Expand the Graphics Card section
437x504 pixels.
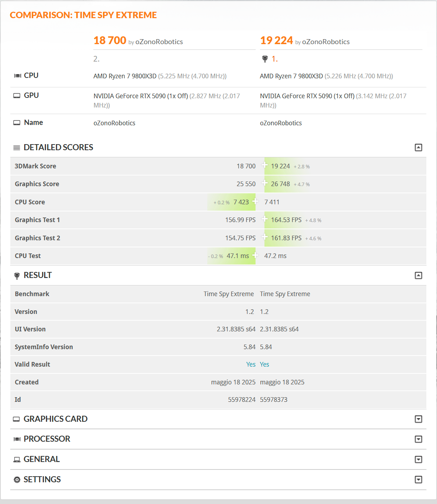coord(418,419)
